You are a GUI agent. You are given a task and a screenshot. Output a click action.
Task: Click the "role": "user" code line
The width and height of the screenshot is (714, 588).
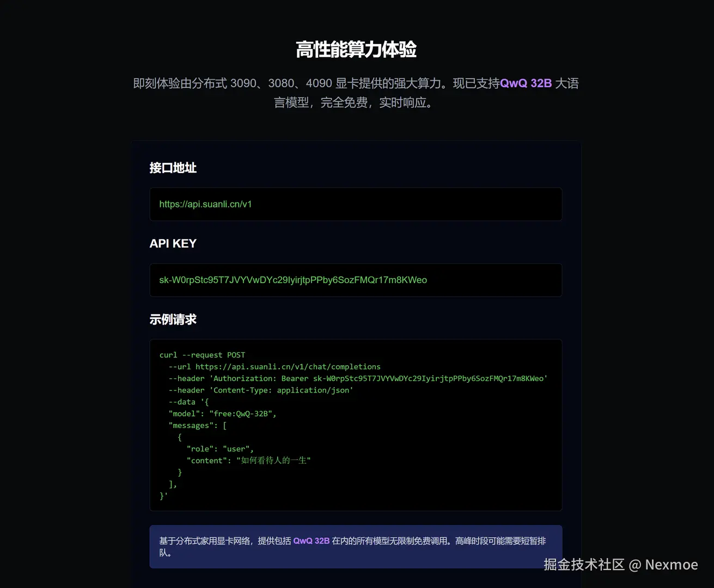click(x=220, y=449)
